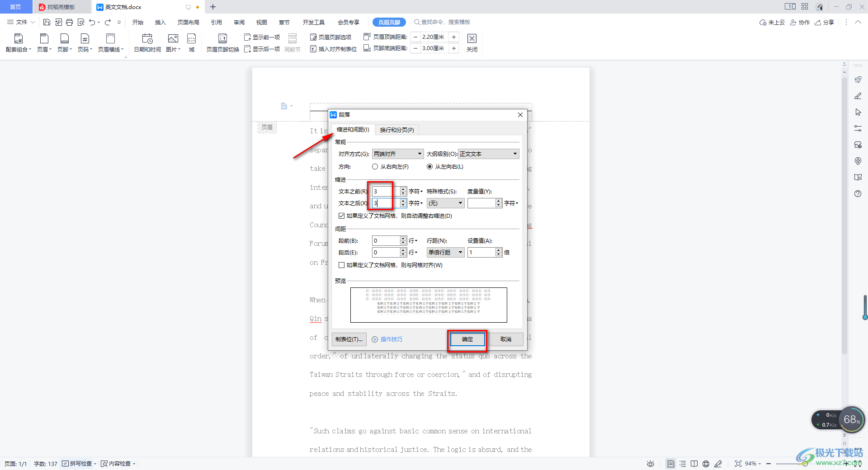Expand the File (文件) menu
The image size is (868, 470).
coord(21,22)
